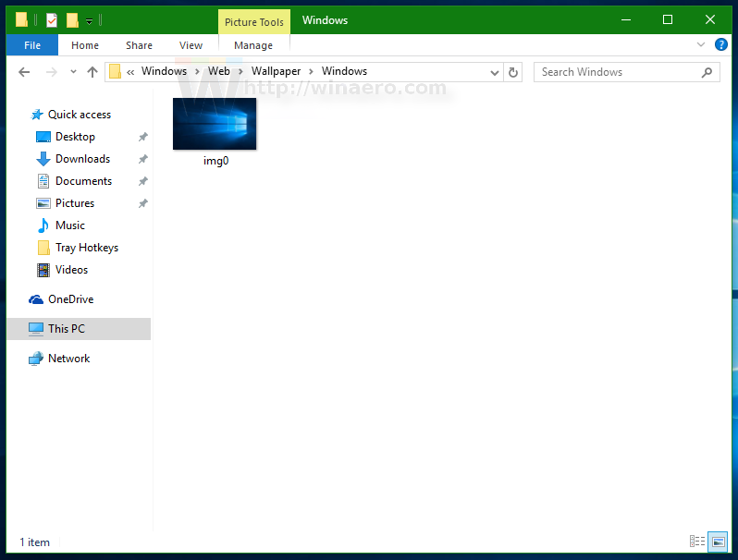The width and height of the screenshot is (738, 560).
Task: Refresh the folder view
Action: pyautogui.click(x=513, y=72)
